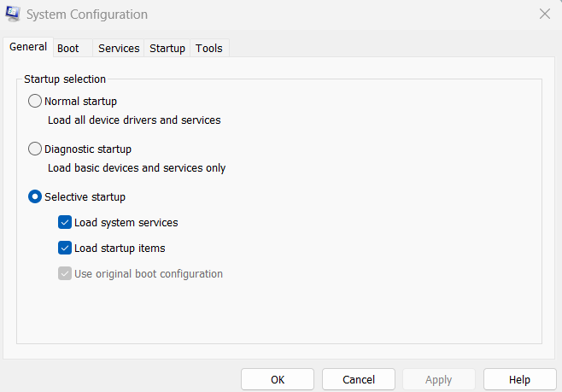The image size is (562, 392).
Task: Close the System Configuration window
Action: [545, 14]
